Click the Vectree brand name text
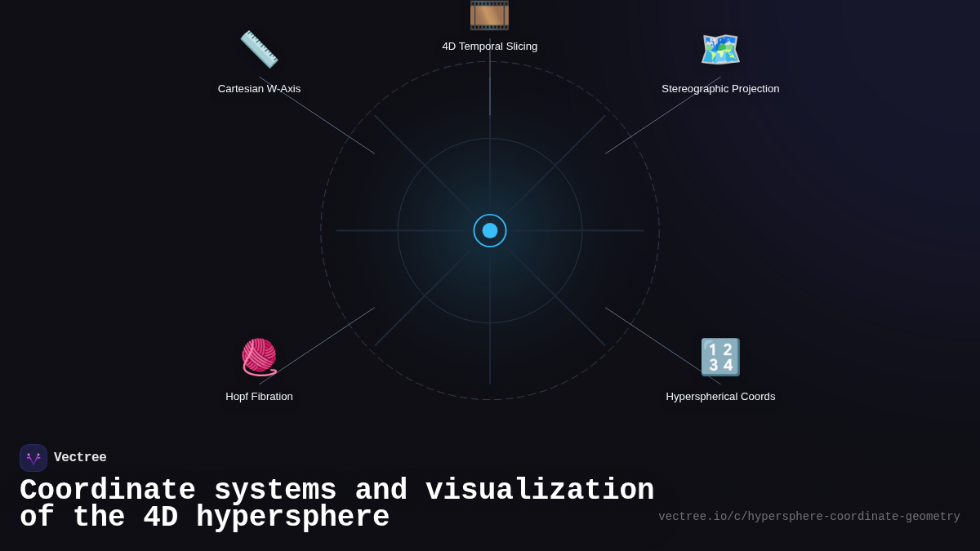The image size is (980, 551). (80, 457)
